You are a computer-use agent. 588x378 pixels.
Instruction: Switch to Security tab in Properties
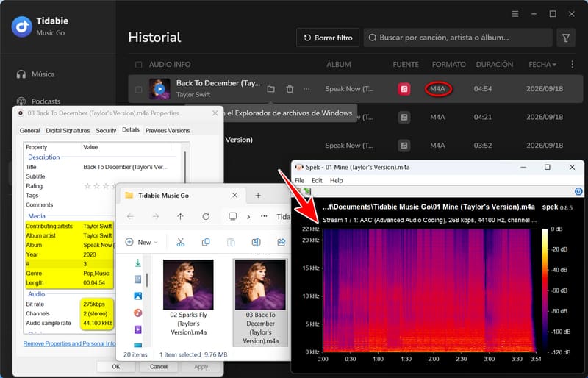[106, 131]
